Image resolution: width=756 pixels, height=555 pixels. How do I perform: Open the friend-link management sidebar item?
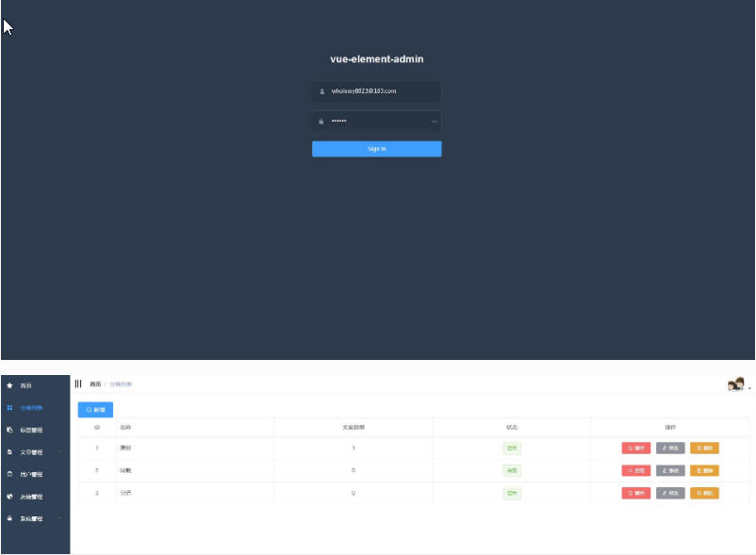pyautogui.click(x=35, y=497)
